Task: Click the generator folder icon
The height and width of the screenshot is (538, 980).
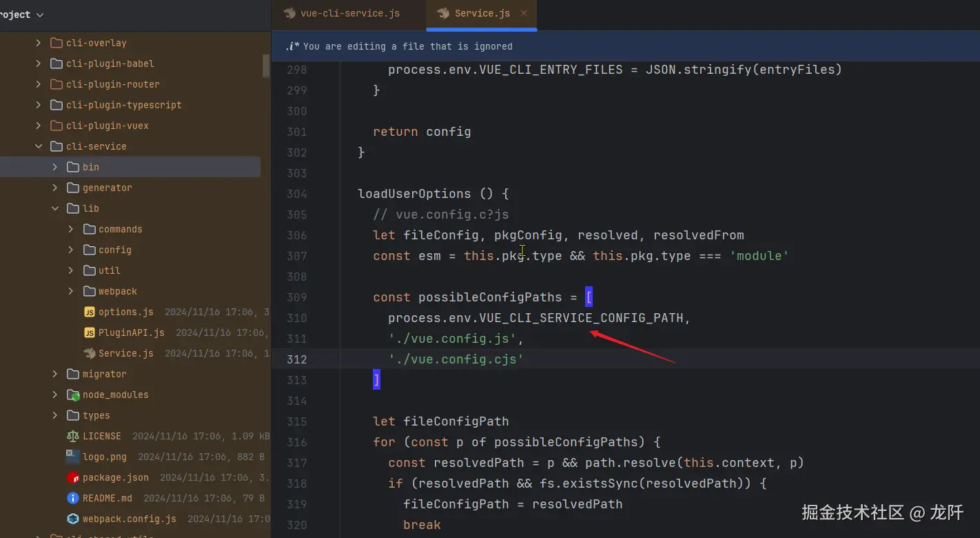Action: (x=73, y=188)
